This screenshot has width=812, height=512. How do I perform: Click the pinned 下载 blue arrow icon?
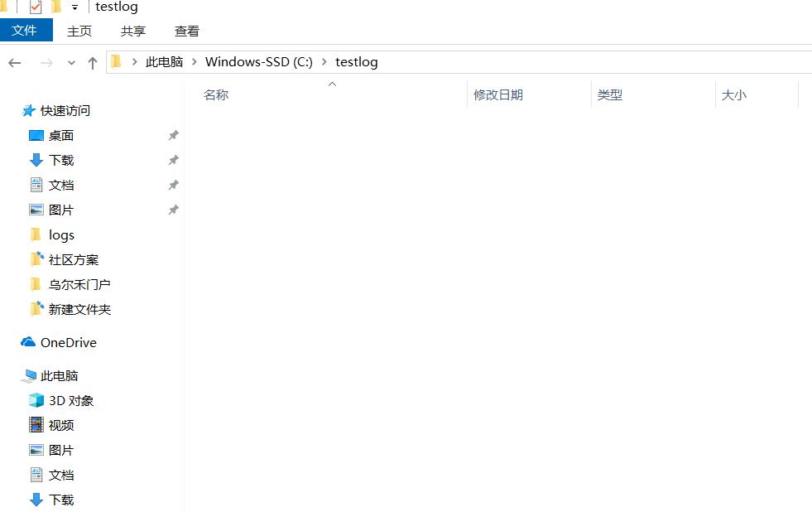pyautogui.click(x=36, y=160)
